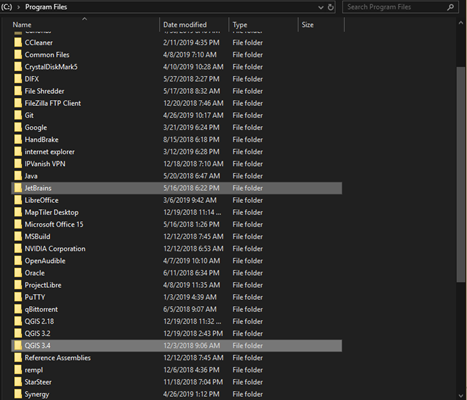
Task: Click the QGIS 3.2 folder name
Action: (x=37, y=333)
